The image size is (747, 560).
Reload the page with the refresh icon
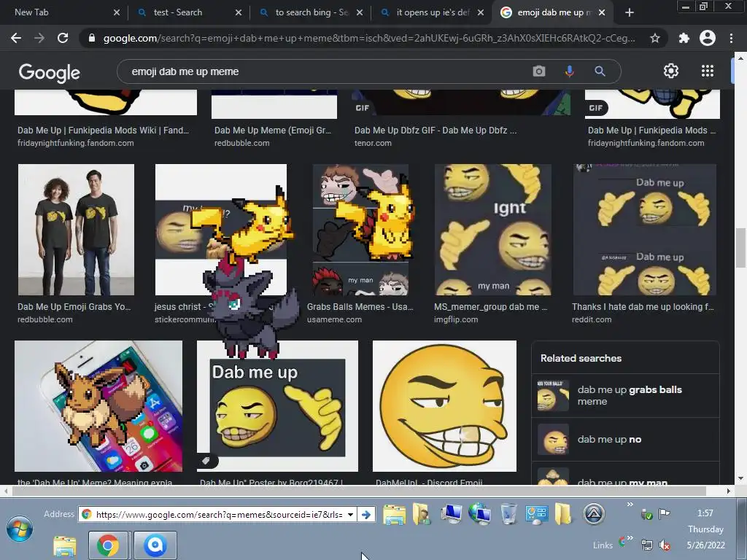pyautogui.click(x=63, y=38)
